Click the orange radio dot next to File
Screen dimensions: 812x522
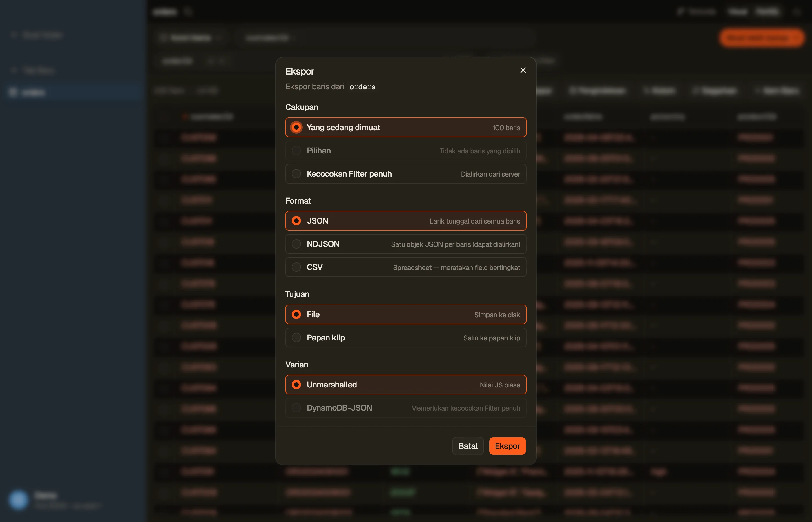click(296, 314)
